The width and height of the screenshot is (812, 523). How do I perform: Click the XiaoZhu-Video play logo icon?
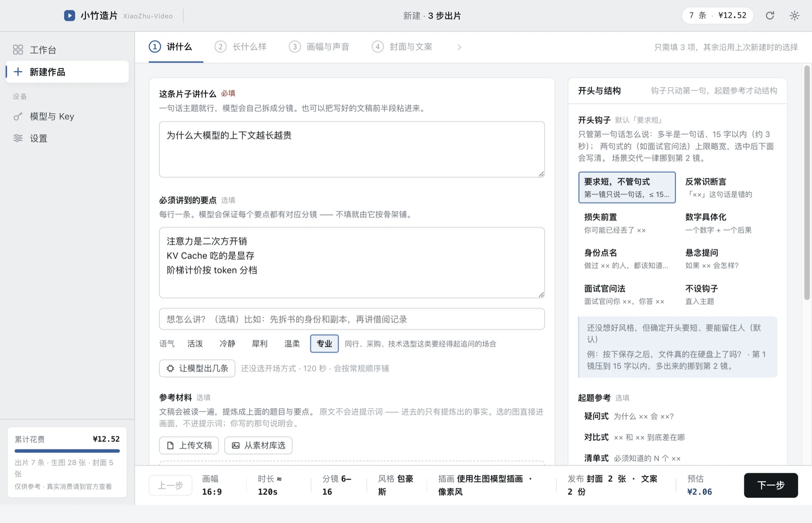coord(69,16)
